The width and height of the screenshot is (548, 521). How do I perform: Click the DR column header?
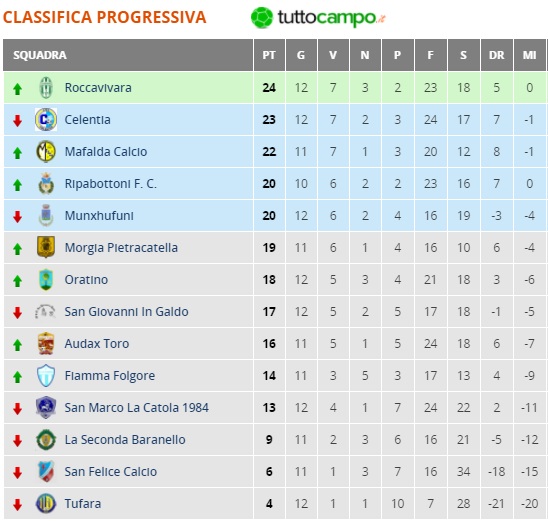point(497,55)
